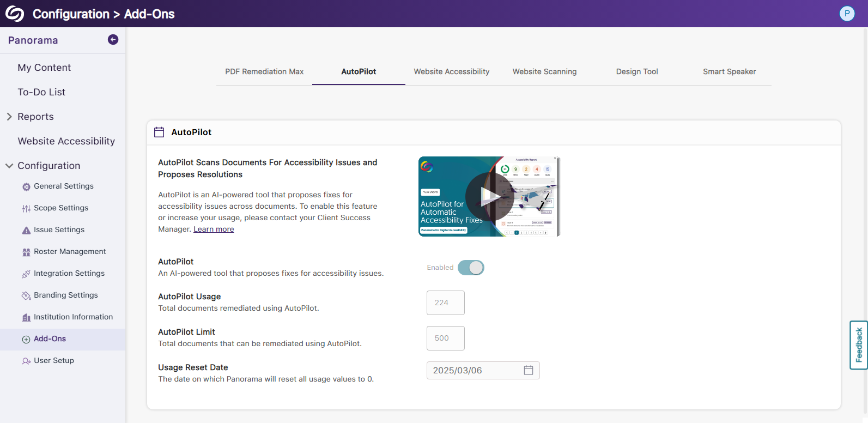Switch to the Website Scanning tab
Screen dimensions: 868x423
pyautogui.click(x=544, y=72)
